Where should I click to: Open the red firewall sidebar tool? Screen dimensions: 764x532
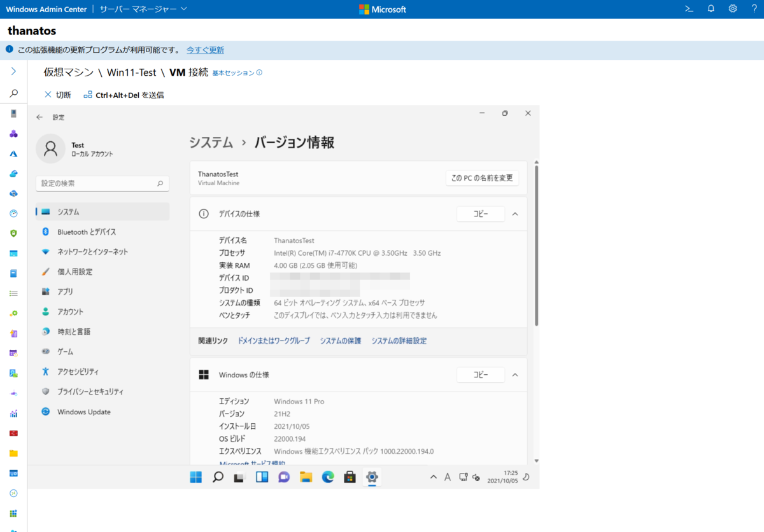tap(13, 433)
